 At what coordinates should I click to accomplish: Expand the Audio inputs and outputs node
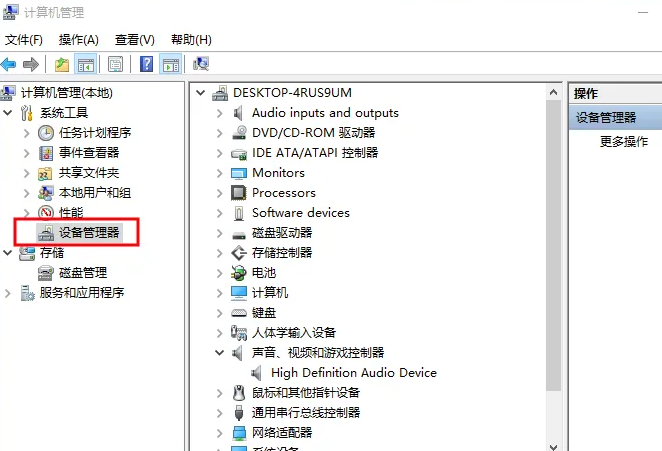coord(219,113)
